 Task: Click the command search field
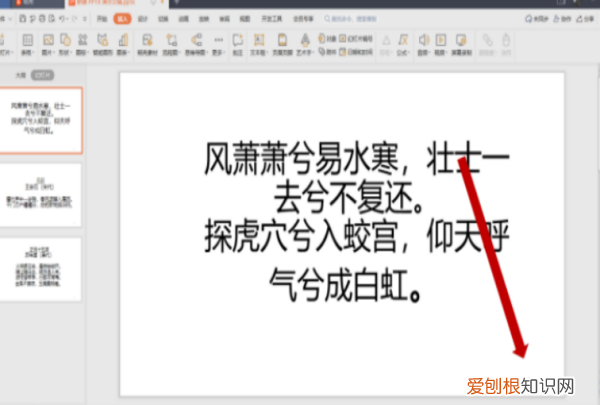pos(350,19)
